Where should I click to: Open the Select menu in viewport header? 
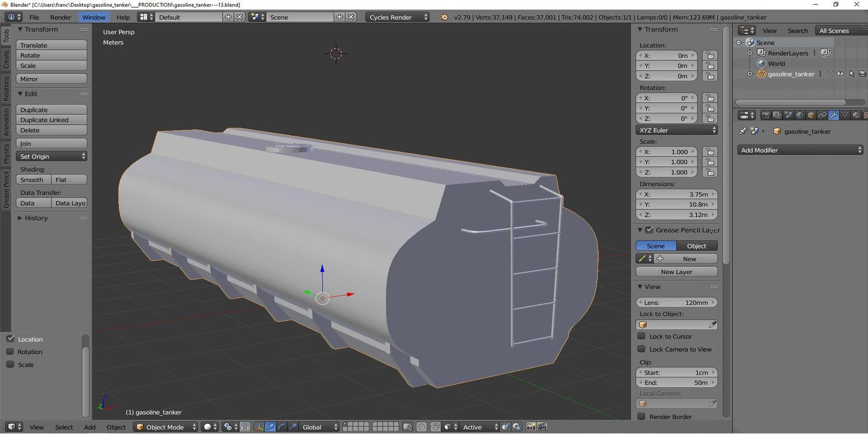point(64,427)
